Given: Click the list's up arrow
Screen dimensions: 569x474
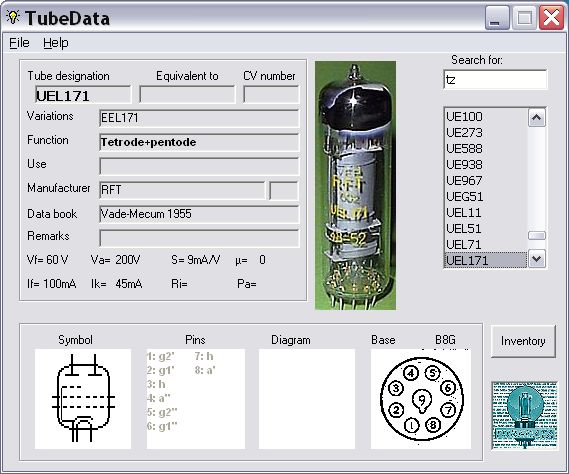Looking at the screenshot, I should coord(536,117).
